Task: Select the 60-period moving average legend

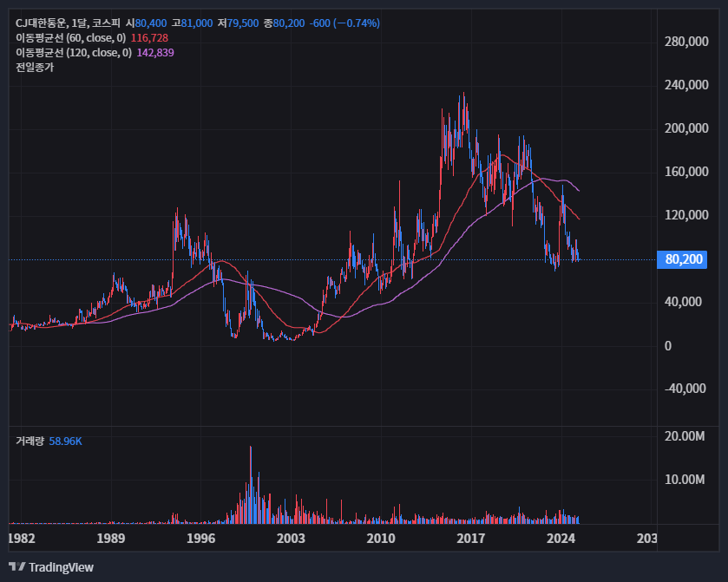Action: pos(70,38)
